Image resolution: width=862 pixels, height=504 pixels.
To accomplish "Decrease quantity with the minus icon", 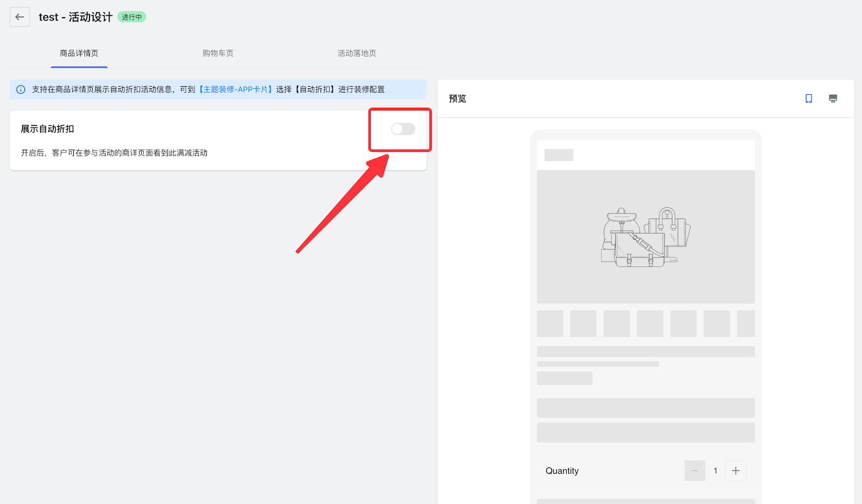I will click(694, 471).
